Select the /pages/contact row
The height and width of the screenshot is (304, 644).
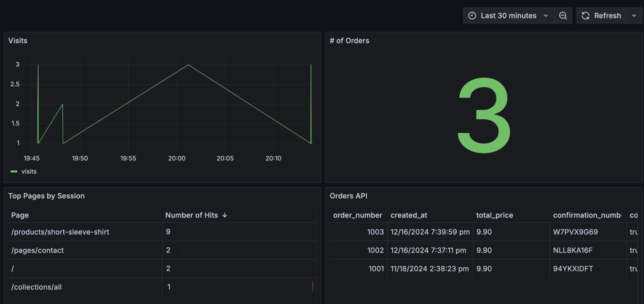pos(38,250)
